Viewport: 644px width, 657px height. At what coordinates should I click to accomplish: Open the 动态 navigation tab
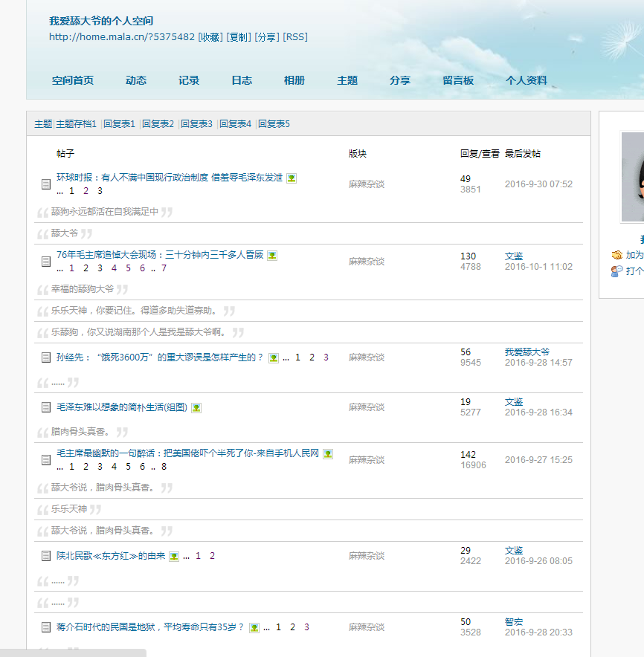click(x=136, y=80)
